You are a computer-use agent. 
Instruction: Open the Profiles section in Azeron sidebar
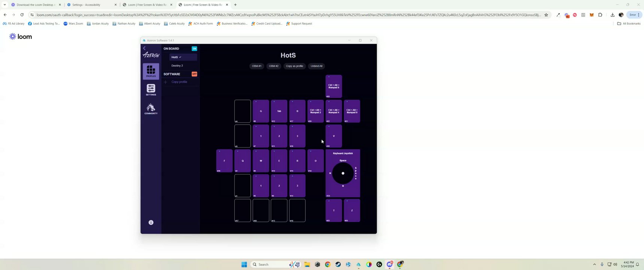[151, 71]
